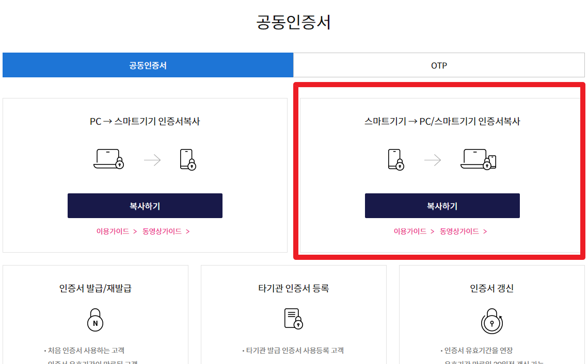This screenshot has height=364, width=588.
Task: Select the 공동인증서 tab
Action: coord(147,65)
